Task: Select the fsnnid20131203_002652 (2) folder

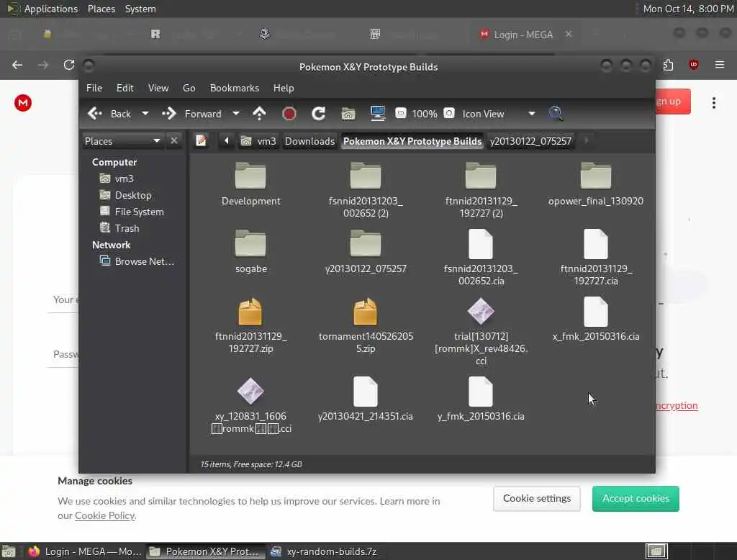Action: click(x=365, y=189)
